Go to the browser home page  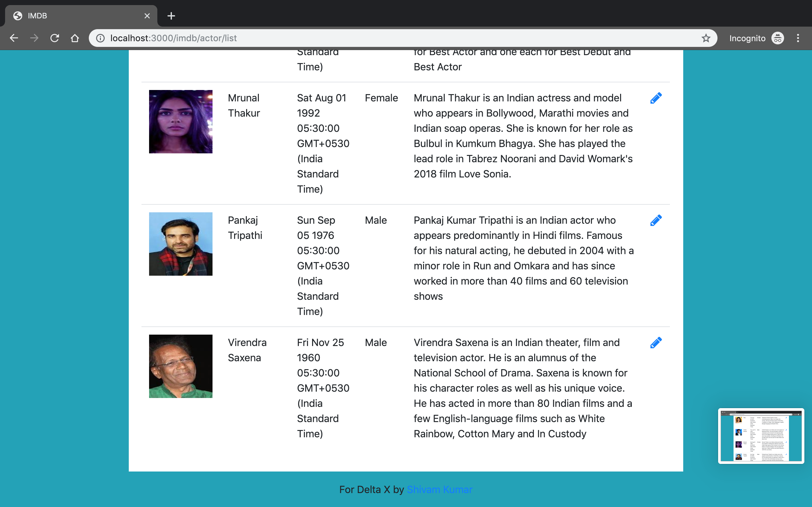(75, 38)
